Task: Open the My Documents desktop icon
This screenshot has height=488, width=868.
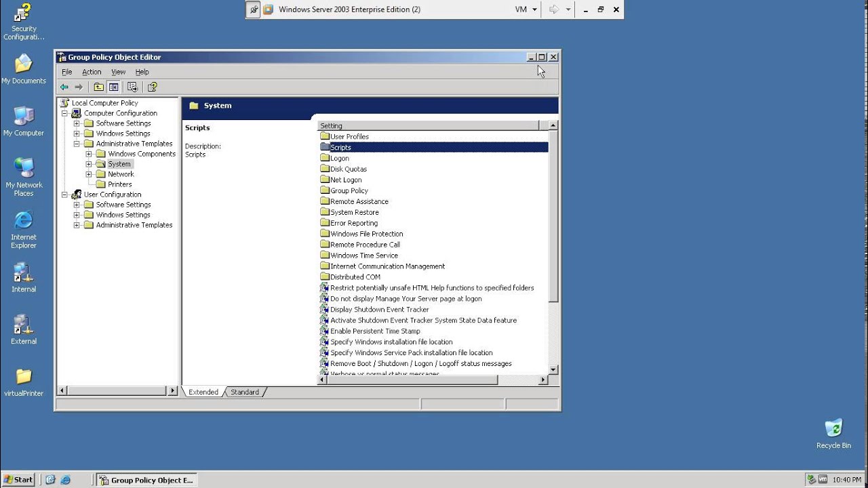Action: [24, 69]
